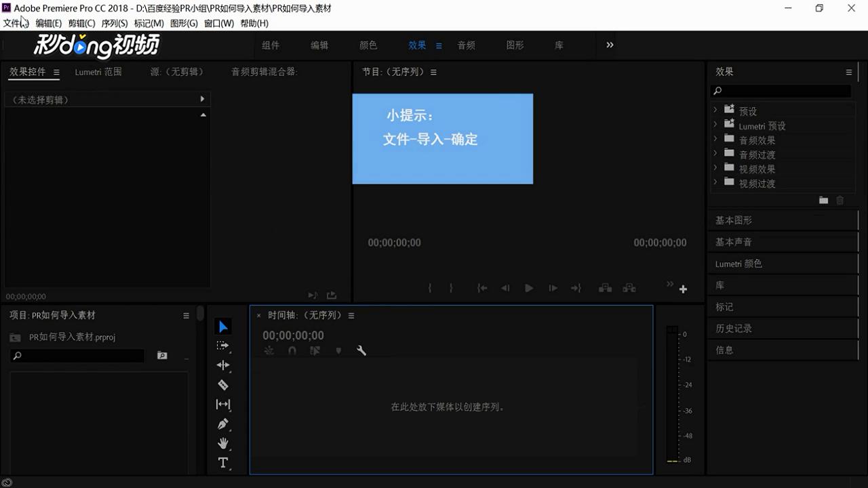This screenshot has width=868, height=488.
Task: Switch to the 音频剪辑混合器 tab
Action: [264, 71]
